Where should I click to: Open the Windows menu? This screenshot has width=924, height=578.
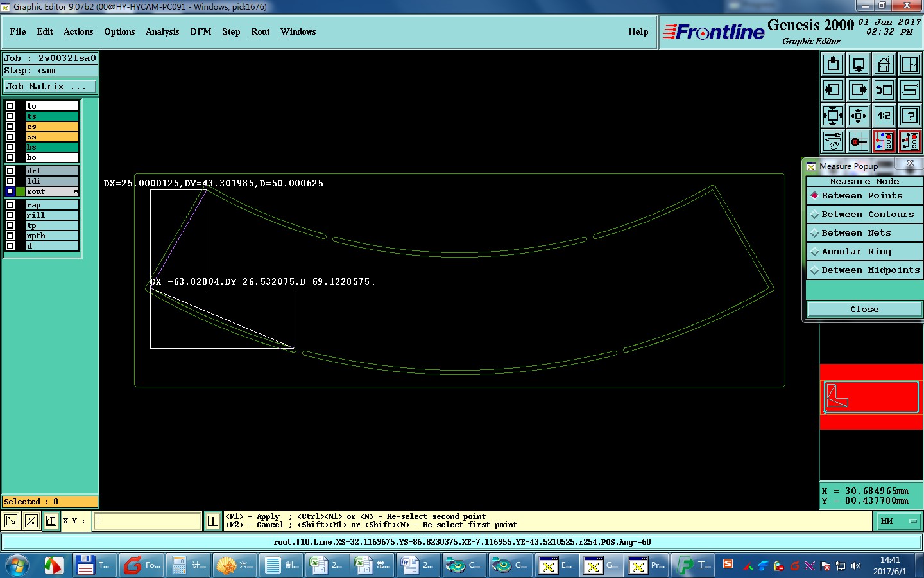click(298, 31)
